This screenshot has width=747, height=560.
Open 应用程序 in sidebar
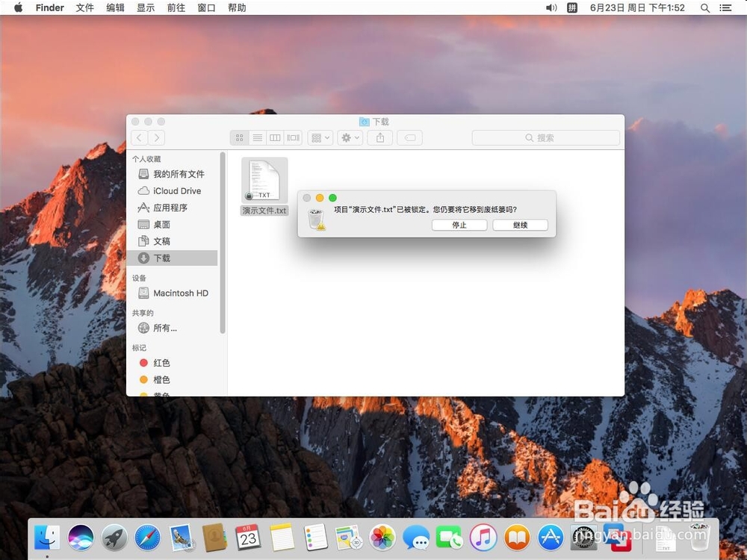coord(173,208)
